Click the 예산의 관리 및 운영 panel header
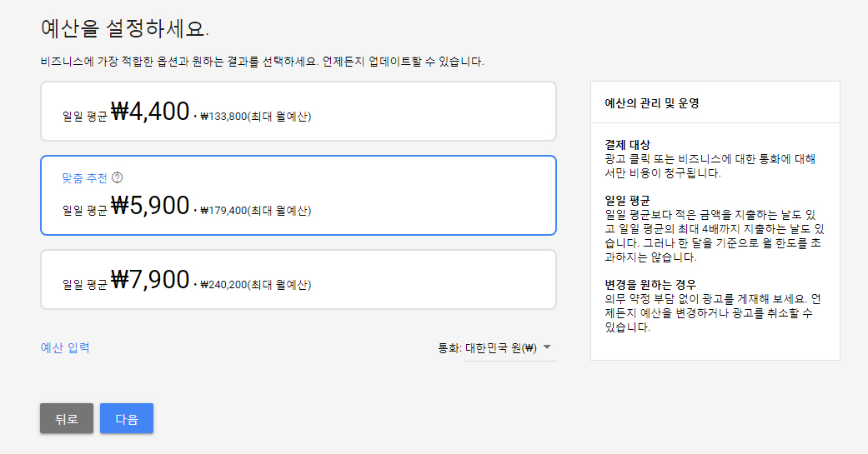Screen dimensions: 868x454 tap(651, 103)
